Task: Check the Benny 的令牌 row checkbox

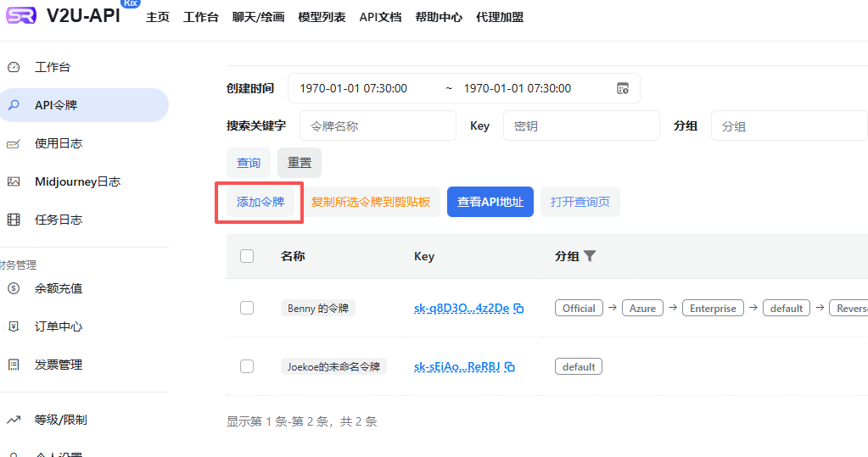Action: click(x=247, y=308)
